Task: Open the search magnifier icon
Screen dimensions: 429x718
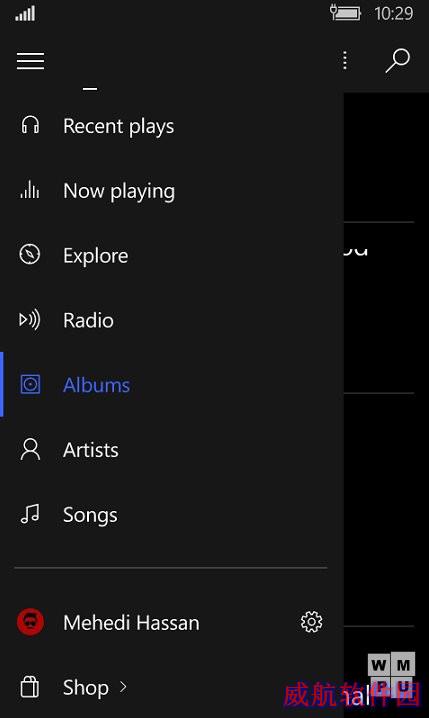Action: click(x=397, y=60)
